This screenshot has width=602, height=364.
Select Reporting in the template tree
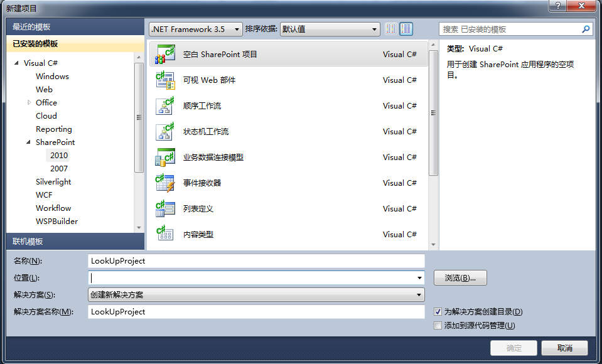coord(54,129)
